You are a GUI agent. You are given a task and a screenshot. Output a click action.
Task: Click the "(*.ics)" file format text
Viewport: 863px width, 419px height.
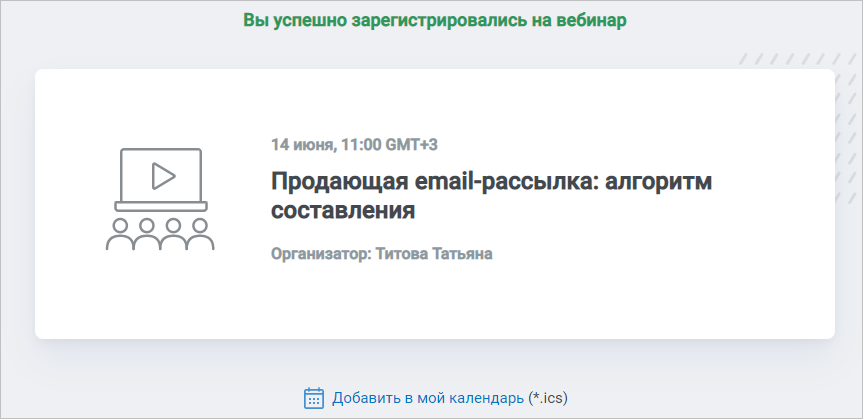tap(548, 398)
